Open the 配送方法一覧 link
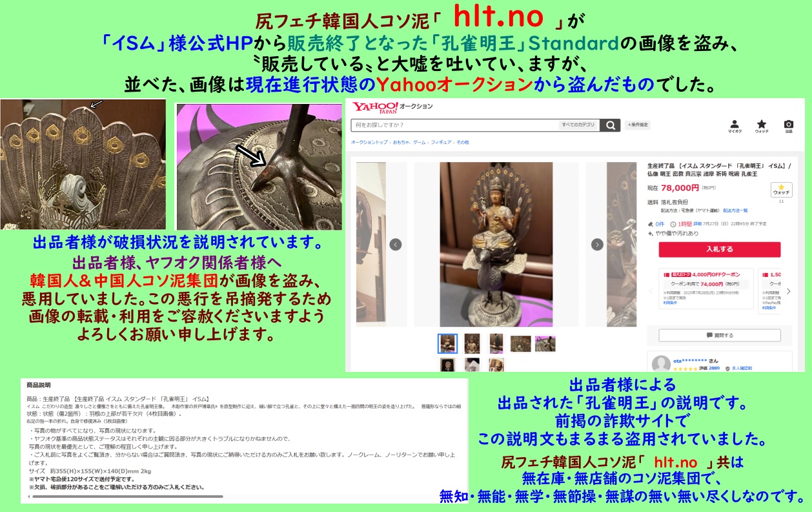 (x=735, y=210)
